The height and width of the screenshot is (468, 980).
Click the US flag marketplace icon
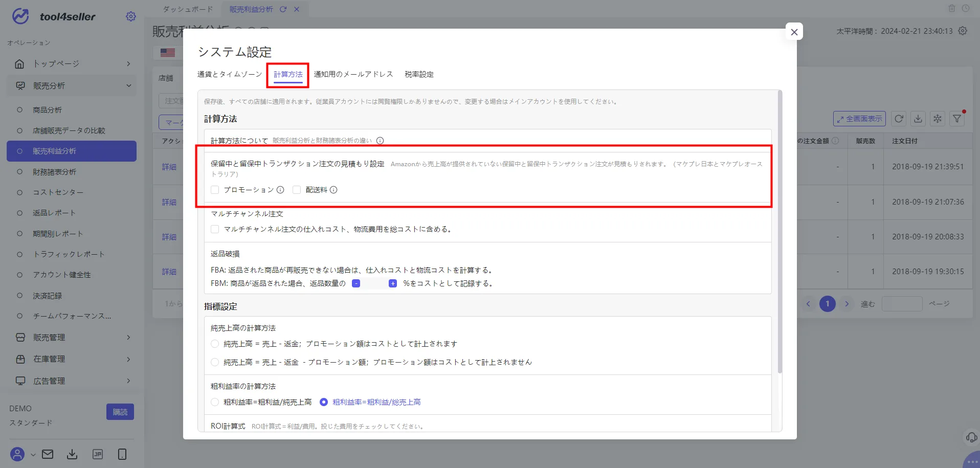[x=168, y=52]
